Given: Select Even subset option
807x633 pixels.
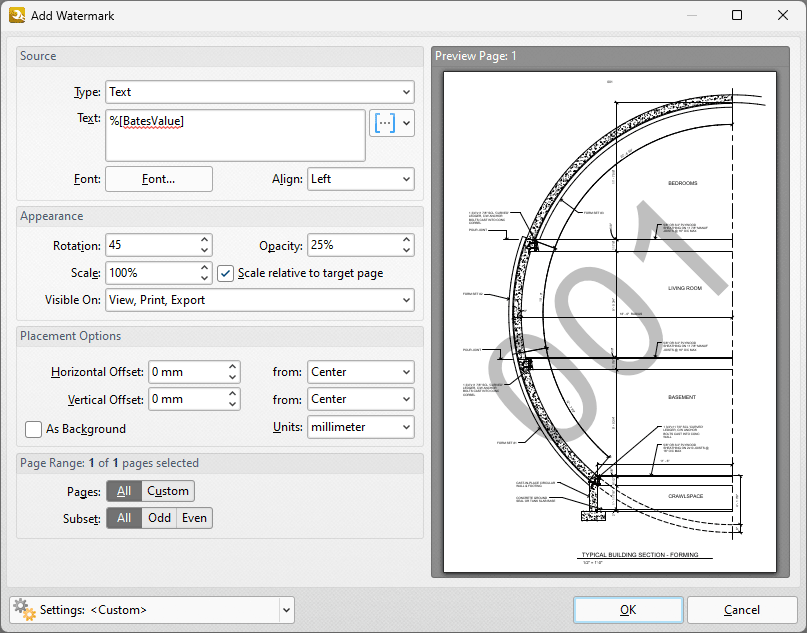Looking at the screenshot, I should click(x=194, y=518).
